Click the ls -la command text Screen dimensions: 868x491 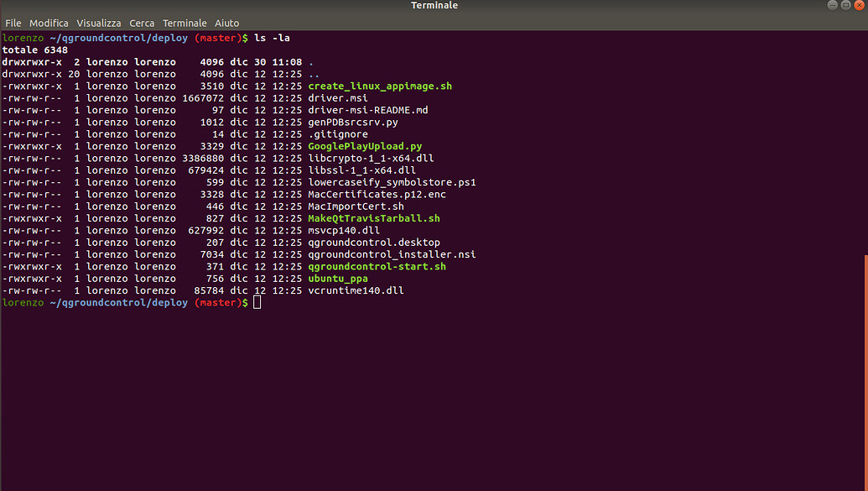click(x=273, y=38)
